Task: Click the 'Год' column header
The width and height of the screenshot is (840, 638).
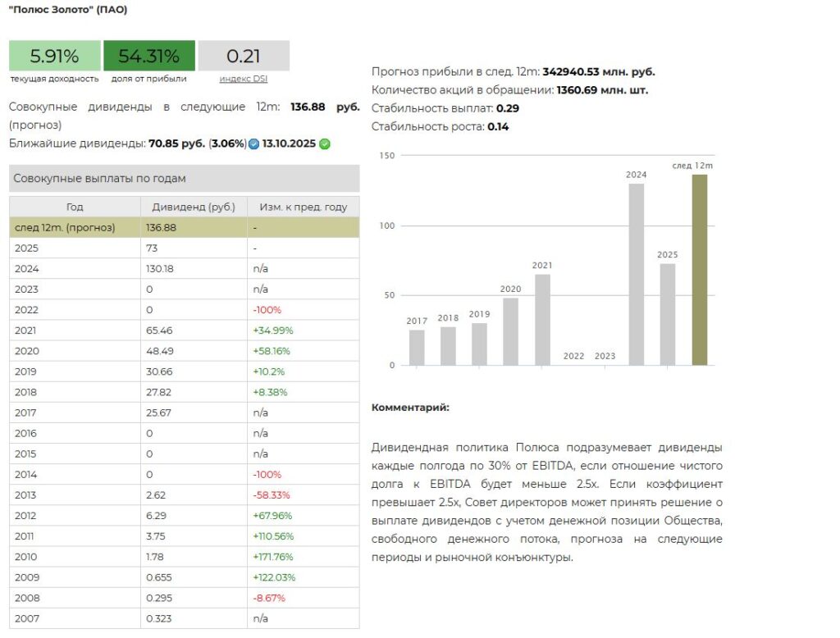Action: [75, 207]
